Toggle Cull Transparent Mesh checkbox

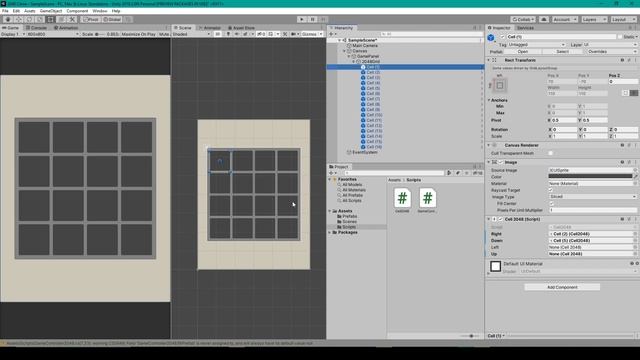coord(551,153)
